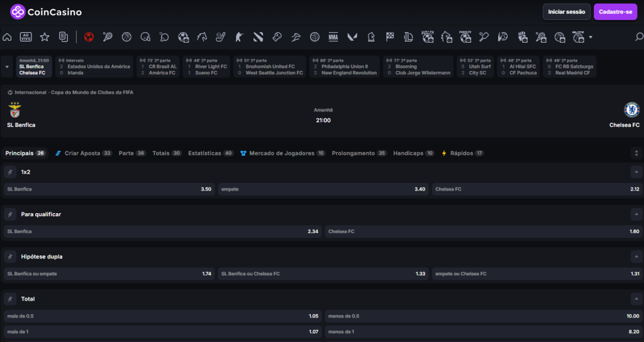
Task: Open the Handicaps tab
Action: [414, 153]
